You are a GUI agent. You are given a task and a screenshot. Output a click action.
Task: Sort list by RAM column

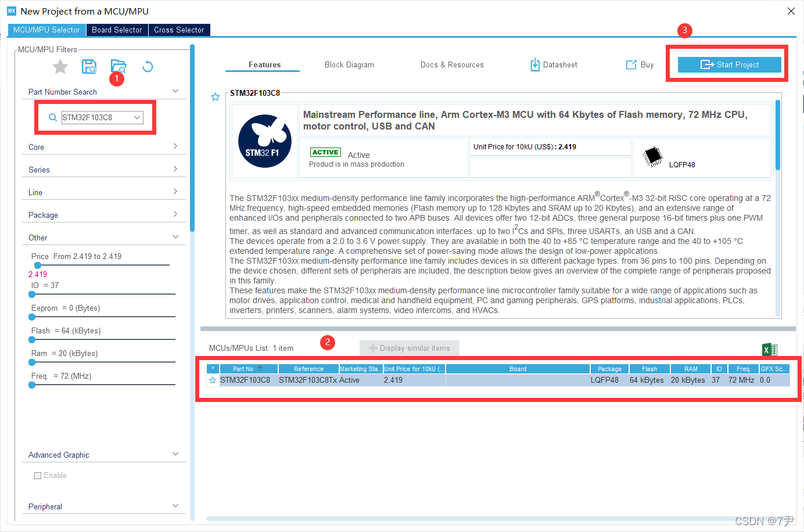[x=691, y=369]
